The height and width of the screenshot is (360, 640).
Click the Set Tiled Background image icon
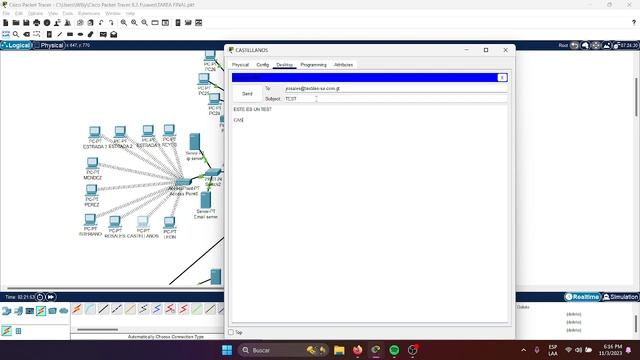(607, 45)
